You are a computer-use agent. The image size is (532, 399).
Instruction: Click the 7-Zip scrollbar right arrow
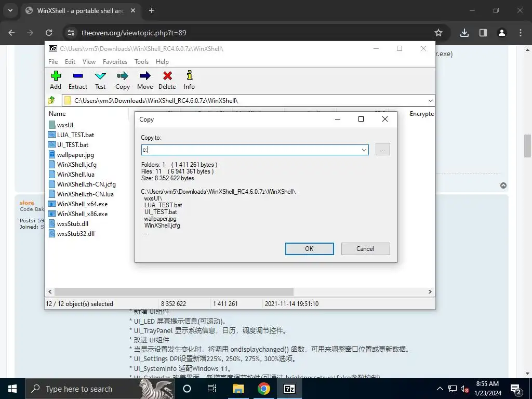[430, 292]
